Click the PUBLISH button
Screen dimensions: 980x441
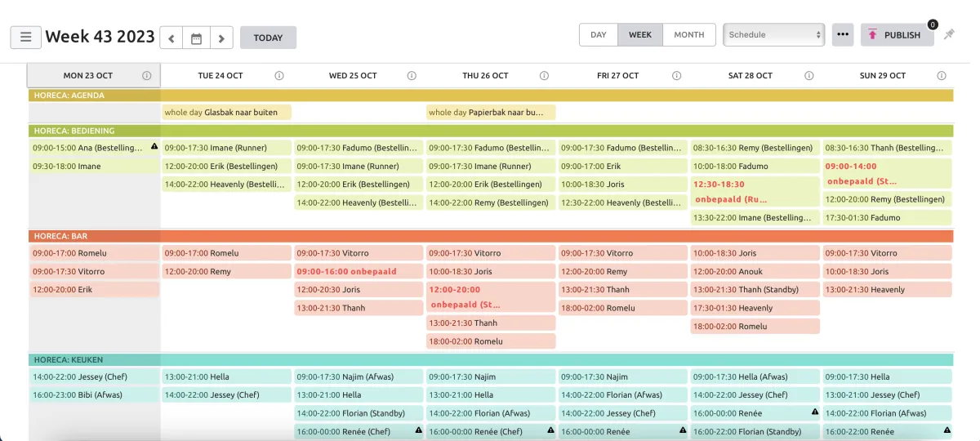(897, 34)
